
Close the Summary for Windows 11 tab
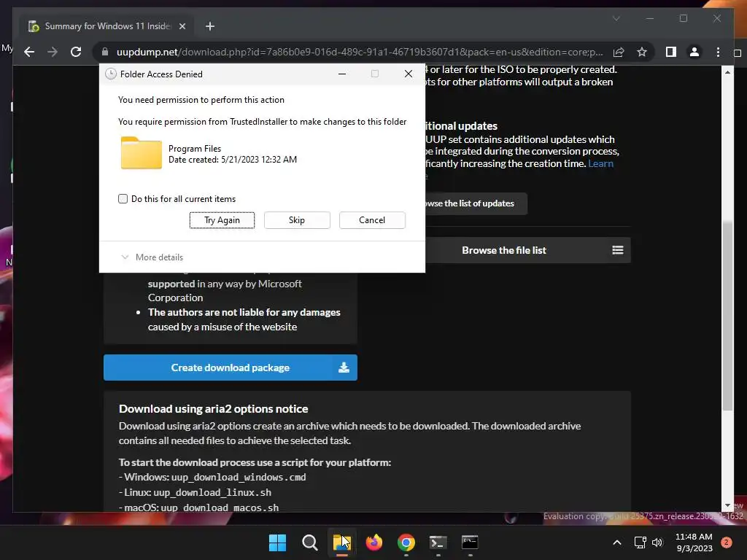182,26
